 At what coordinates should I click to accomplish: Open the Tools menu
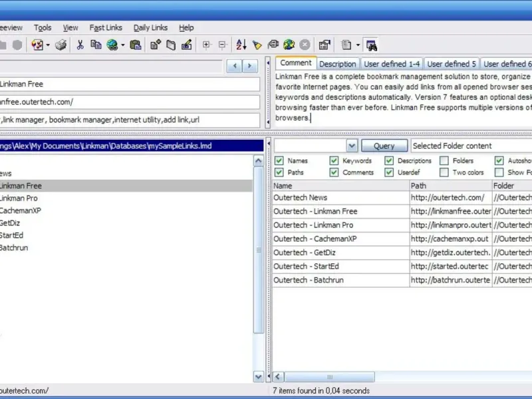pyautogui.click(x=43, y=28)
